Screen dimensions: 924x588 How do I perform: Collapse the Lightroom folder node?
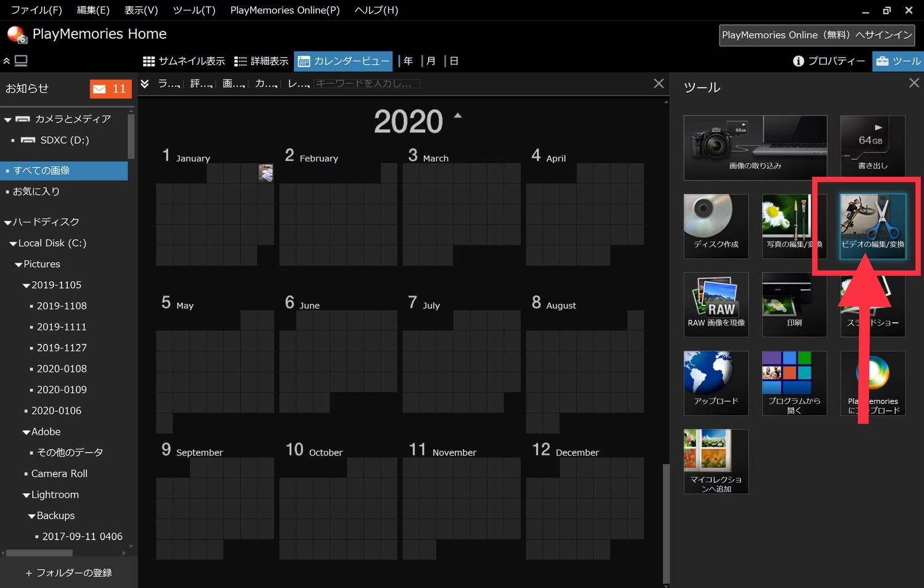pos(26,496)
